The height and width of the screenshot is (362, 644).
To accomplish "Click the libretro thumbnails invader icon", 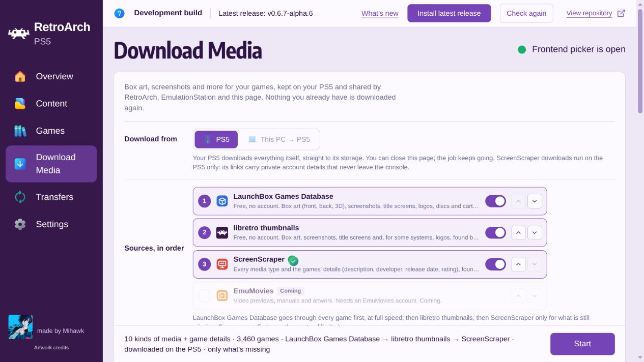I will point(222,233).
